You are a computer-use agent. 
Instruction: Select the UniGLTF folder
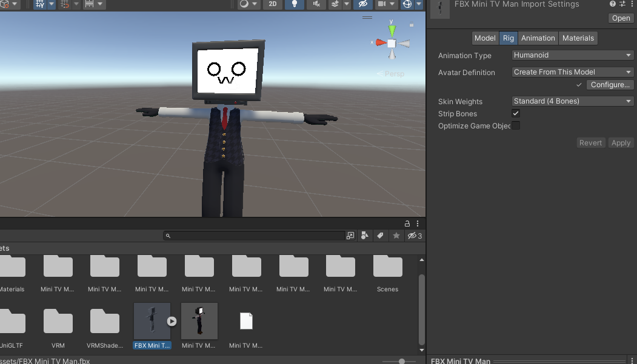click(12, 328)
